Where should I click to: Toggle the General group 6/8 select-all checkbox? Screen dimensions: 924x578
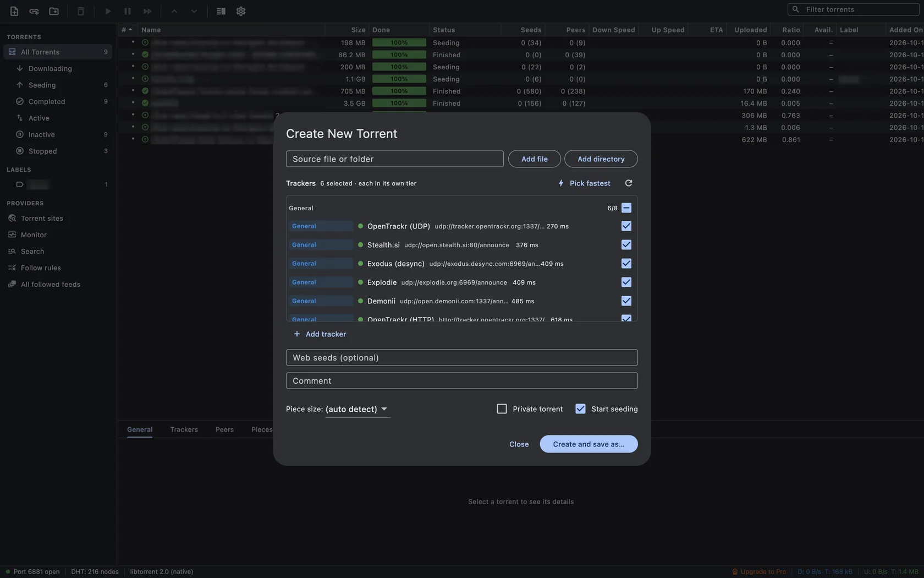(x=626, y=208)
